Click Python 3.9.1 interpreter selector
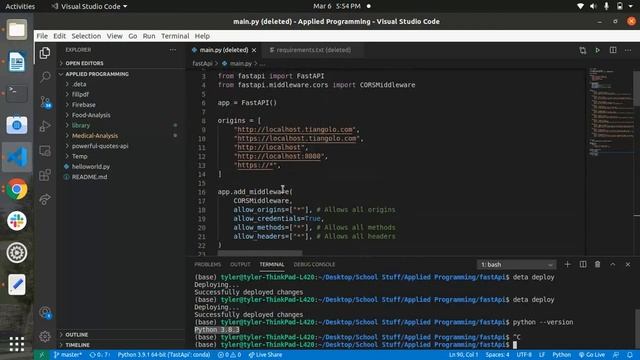This screenshot has width=640, height=360. (x=164, y=355)
